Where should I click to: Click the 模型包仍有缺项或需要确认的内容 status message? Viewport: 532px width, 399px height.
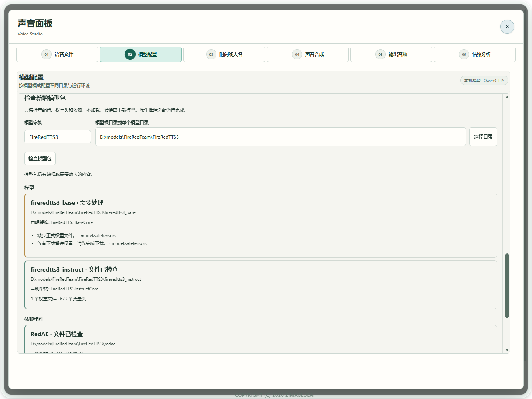[x=59, y=174]
